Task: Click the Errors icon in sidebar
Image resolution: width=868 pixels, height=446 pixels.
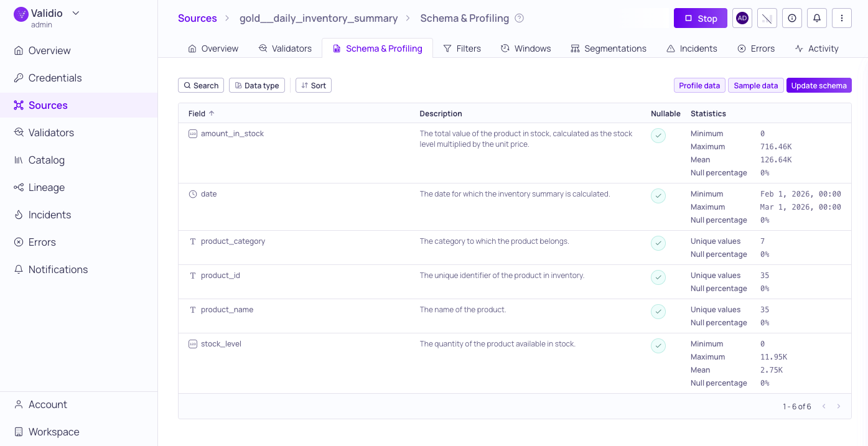Action: tap(19, 242)
